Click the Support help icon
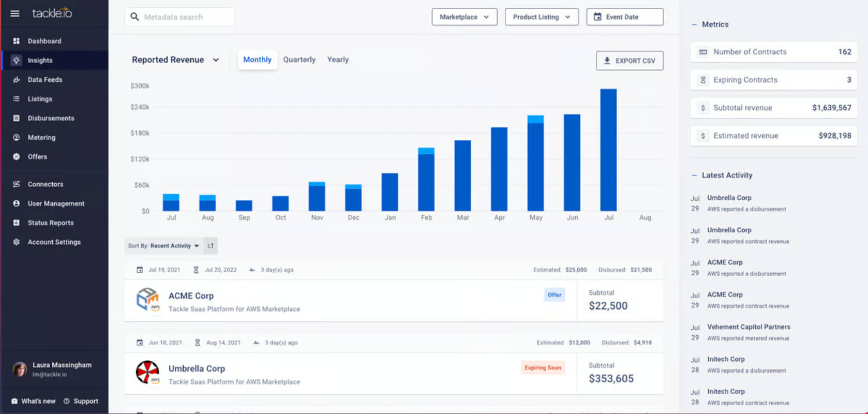This screenshot has width=868, height=414. click(66, 401)
